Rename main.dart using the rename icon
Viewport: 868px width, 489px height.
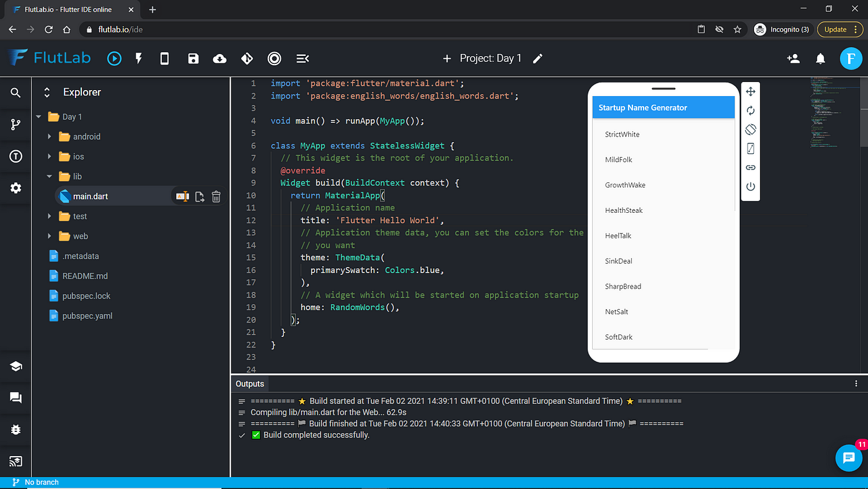(182, 196)
